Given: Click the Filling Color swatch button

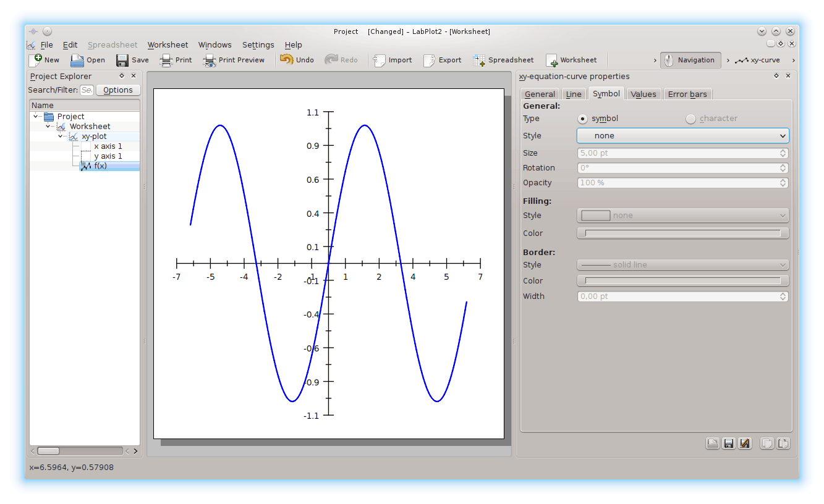Looking at the screenshot, I should (682, 233).
